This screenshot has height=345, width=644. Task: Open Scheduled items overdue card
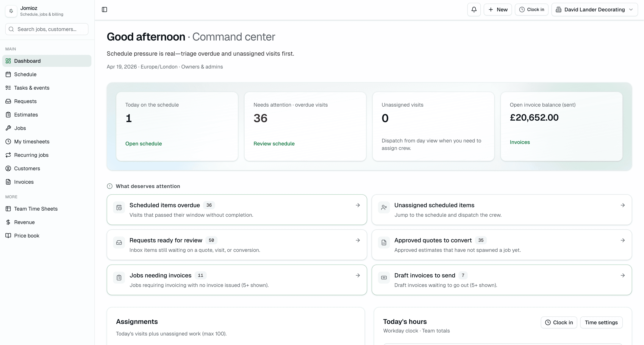[237, 210]
